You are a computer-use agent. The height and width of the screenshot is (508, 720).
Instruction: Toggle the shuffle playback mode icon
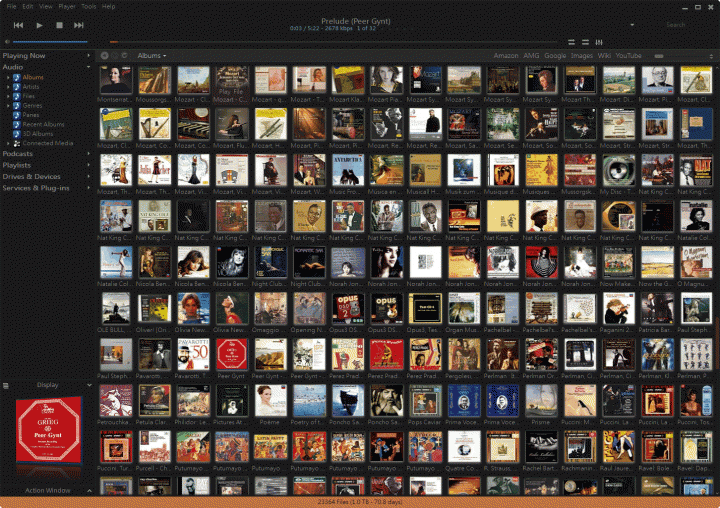(571, 42)
